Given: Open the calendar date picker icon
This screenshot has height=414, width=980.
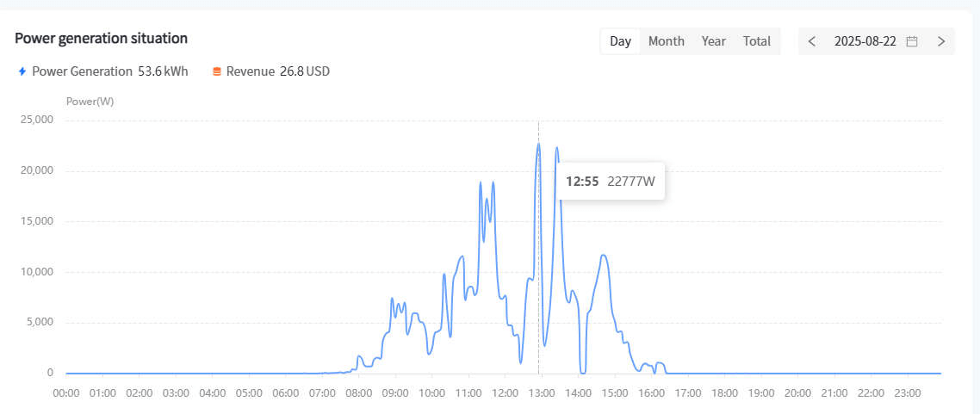Looking at the screenshot, I should click(912, 42).
